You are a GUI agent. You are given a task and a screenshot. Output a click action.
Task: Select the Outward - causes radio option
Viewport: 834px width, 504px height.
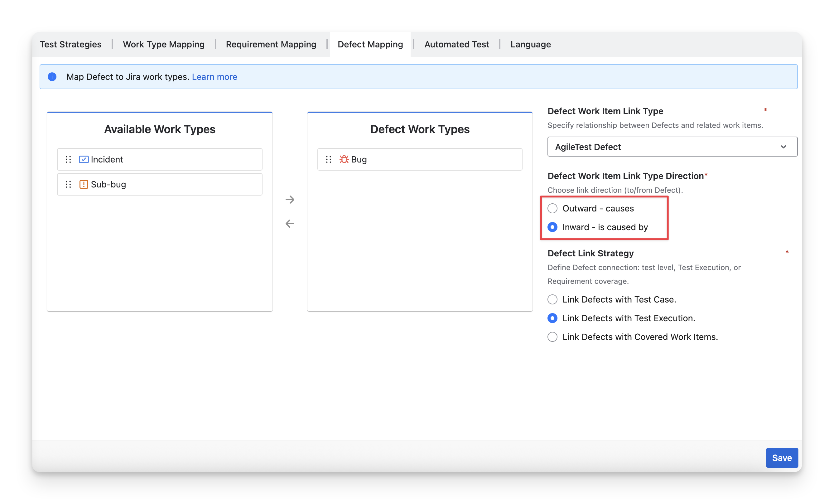[x=552, y=209]
